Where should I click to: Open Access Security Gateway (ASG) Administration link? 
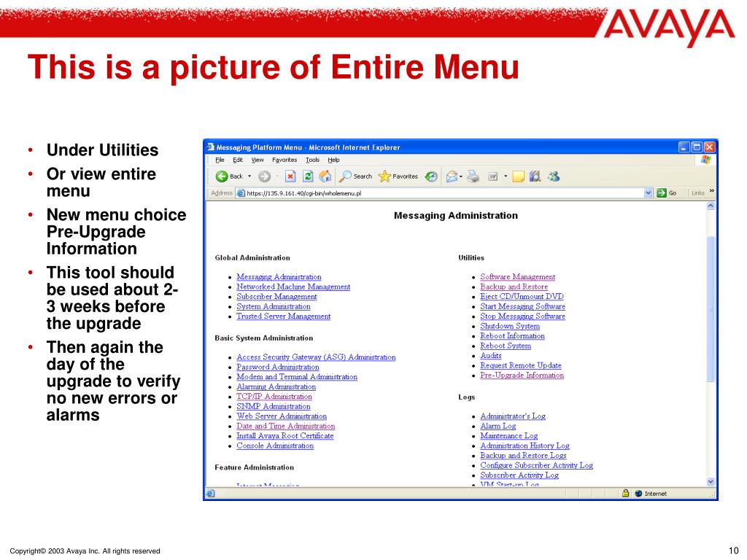point(316,357)
